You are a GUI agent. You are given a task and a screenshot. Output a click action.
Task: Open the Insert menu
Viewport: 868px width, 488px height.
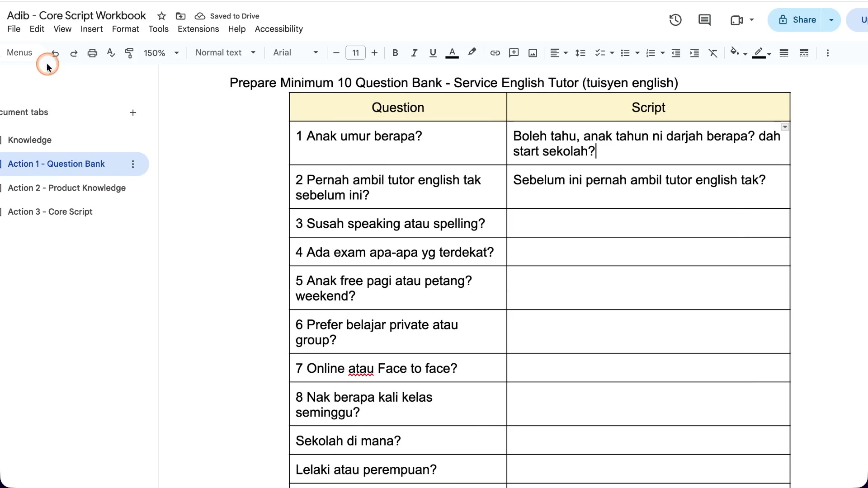point(92,29)
